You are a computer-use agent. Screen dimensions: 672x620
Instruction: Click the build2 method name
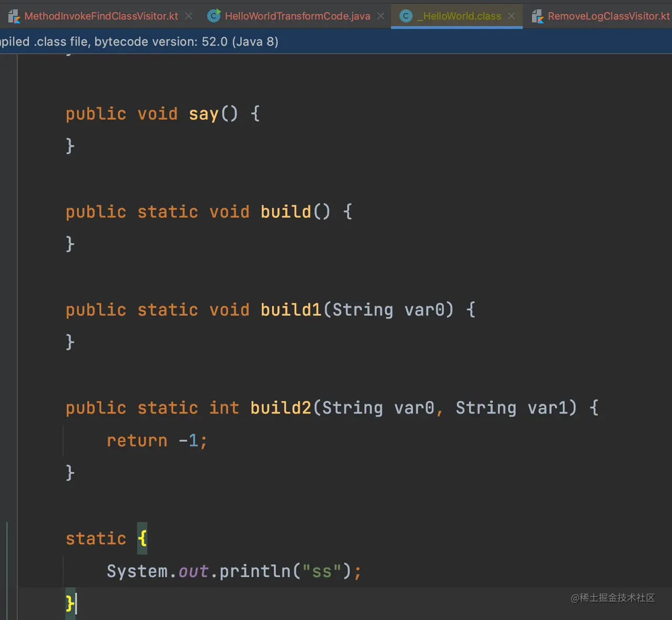tap(281, 408)
